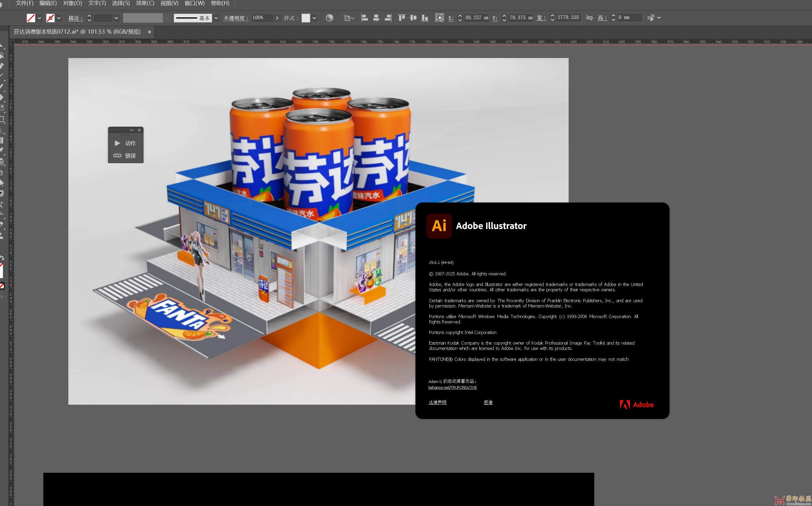
Task: Toggle constrain width and height proportions link
Action: [590, 18]
